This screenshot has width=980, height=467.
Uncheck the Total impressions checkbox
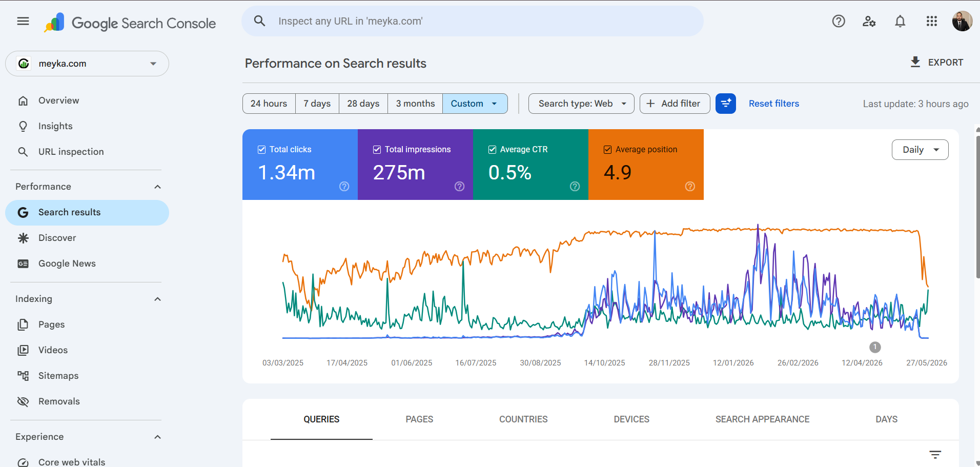click(x=377, y=150)
